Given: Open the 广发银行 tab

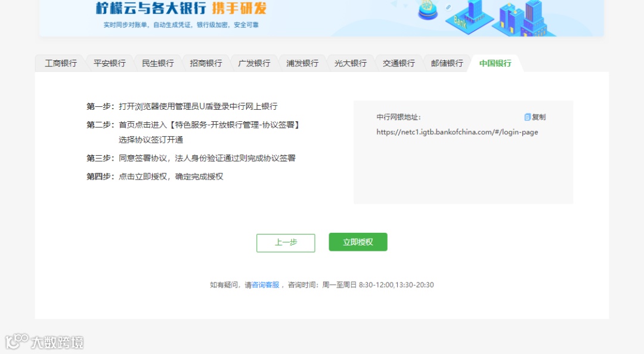Looking at the screenshot, I should pos(254,63).
